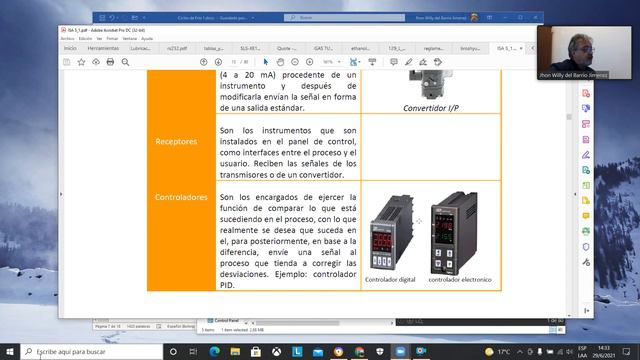
Task: Open File Explorer from taskbar
Action: [235, 351]
